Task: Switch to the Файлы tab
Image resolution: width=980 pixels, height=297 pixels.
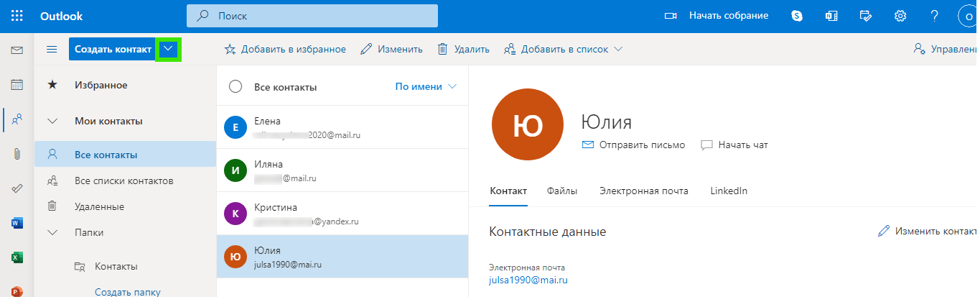Action: click(561, 191)
